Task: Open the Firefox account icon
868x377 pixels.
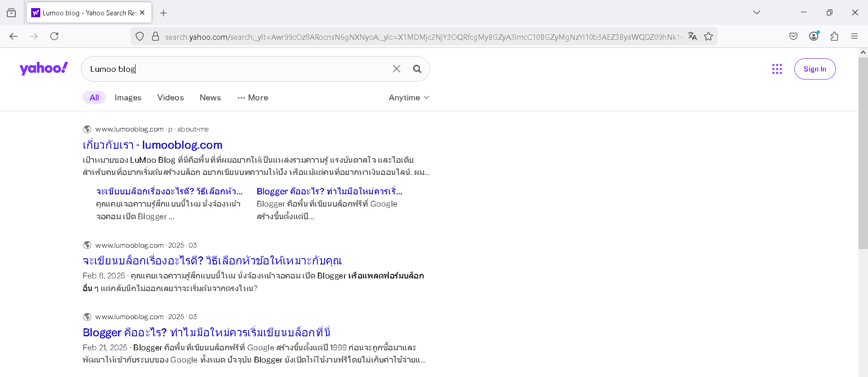Action: click(814, 36)
